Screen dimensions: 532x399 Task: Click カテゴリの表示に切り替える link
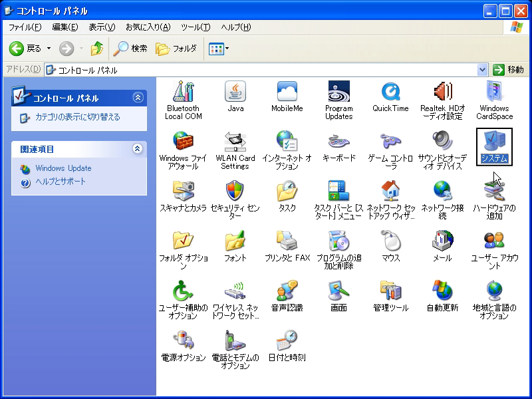point(78,117)
